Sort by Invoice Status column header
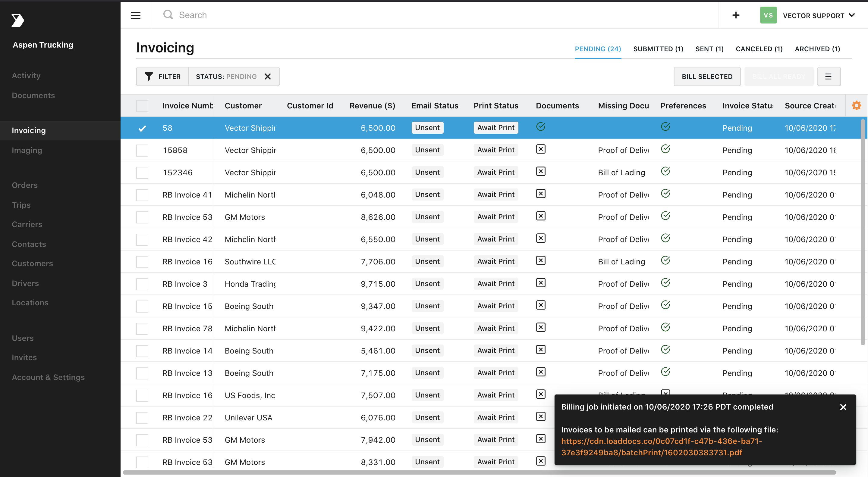Screen dimensions: 868x477 point(748,106)
